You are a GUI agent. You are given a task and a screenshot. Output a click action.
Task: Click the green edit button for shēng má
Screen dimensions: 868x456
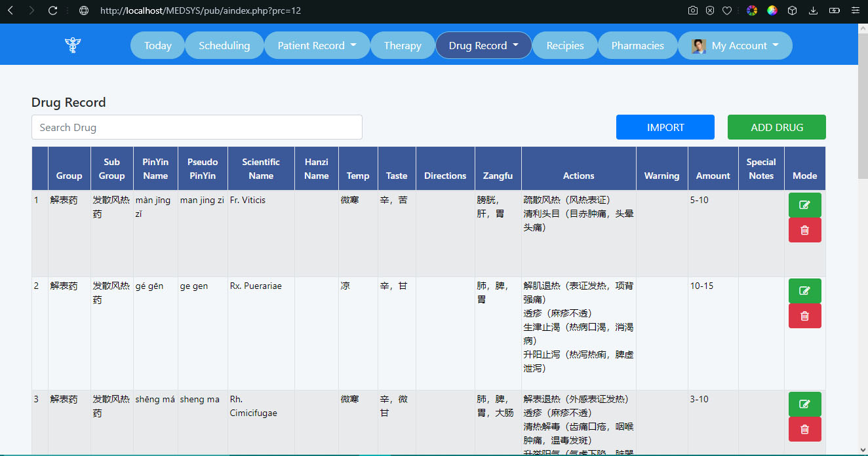click(x=804, y=404)
